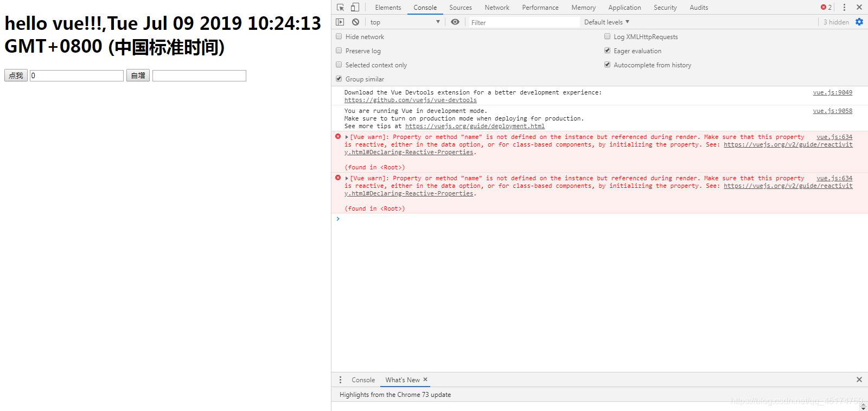This screenshot has width=868, height=411.
Task: Open the vue-devtools GitHub link
Action: 411,100
